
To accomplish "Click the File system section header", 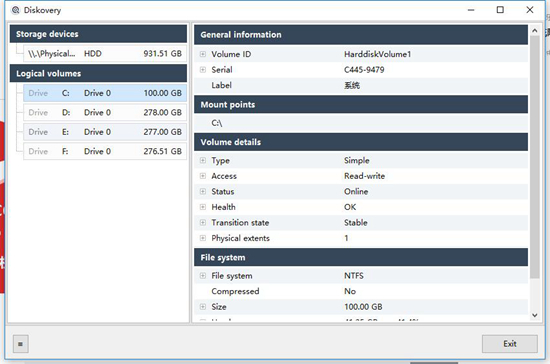I will pos(361,257).
